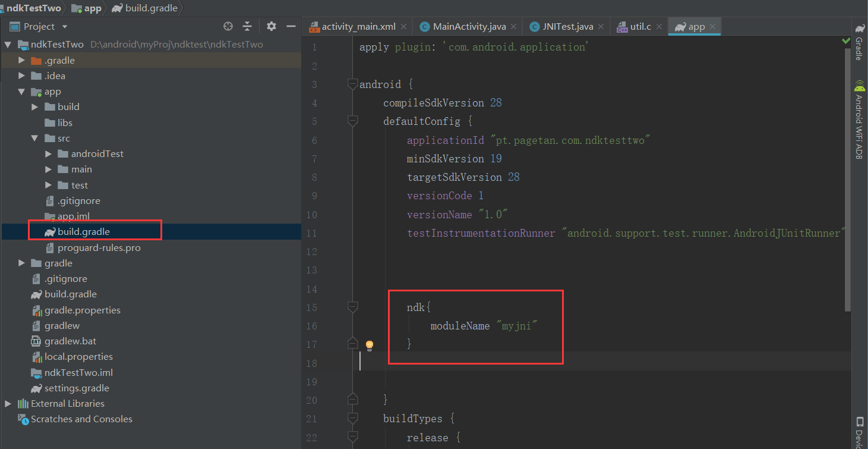
Task: Open Android WiFi ADB side panel
Action: click(x=860, y=119)
